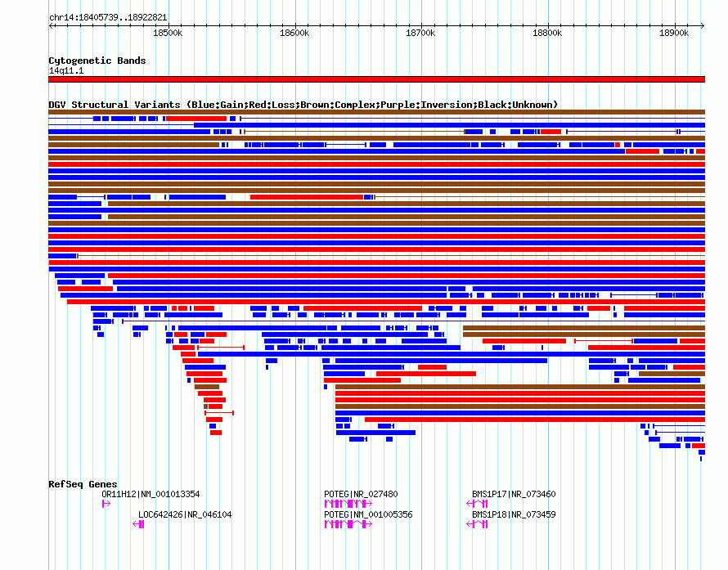
Task: Open the DGV Structural Variants track title
Action: [303, 105]
